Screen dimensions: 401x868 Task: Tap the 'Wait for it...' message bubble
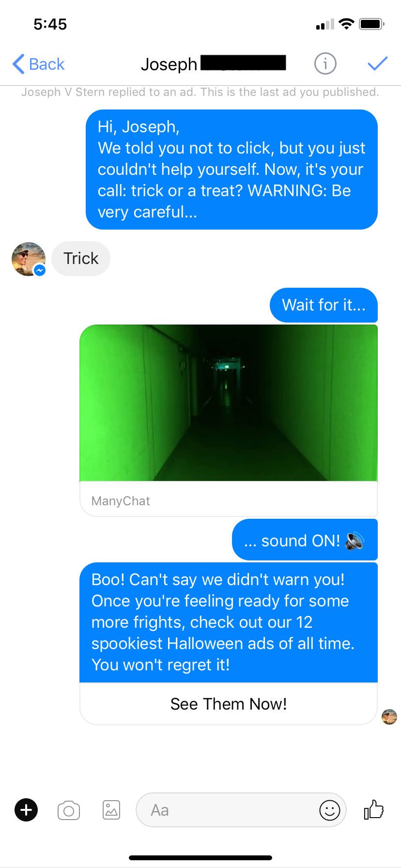(x=324, y=305)
